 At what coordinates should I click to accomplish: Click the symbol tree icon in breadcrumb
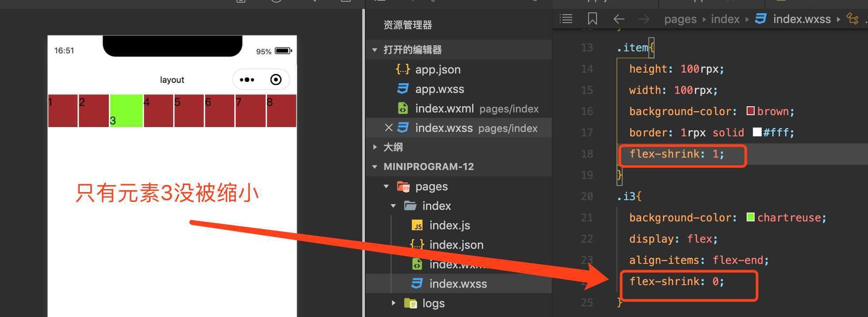pos(852,19)
